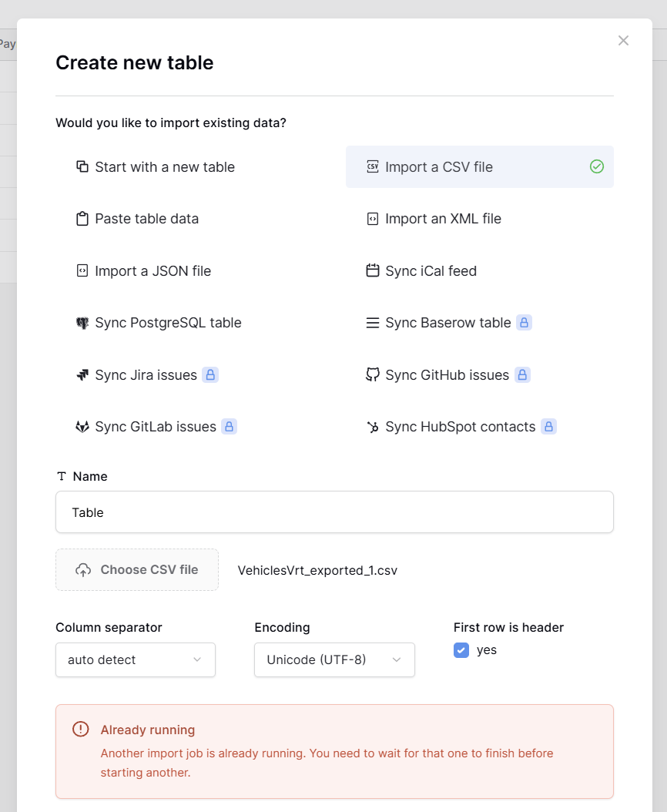Screen dimensions: 667x812
Task: Click the CSV file icon beside Import
Action: [373, 167]
